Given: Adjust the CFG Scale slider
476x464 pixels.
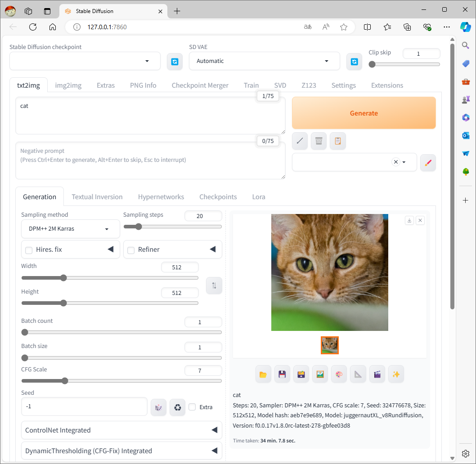Looking at the screenshot, I should [121, 381].
